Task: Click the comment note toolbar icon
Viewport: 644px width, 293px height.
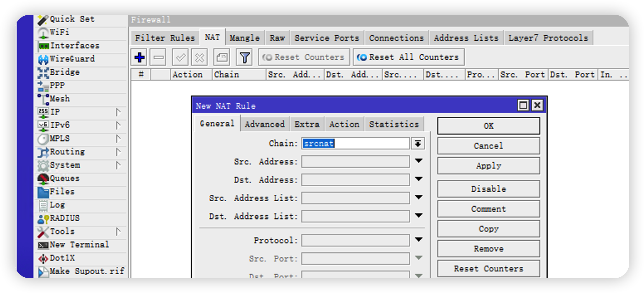Action: [222, 57]
